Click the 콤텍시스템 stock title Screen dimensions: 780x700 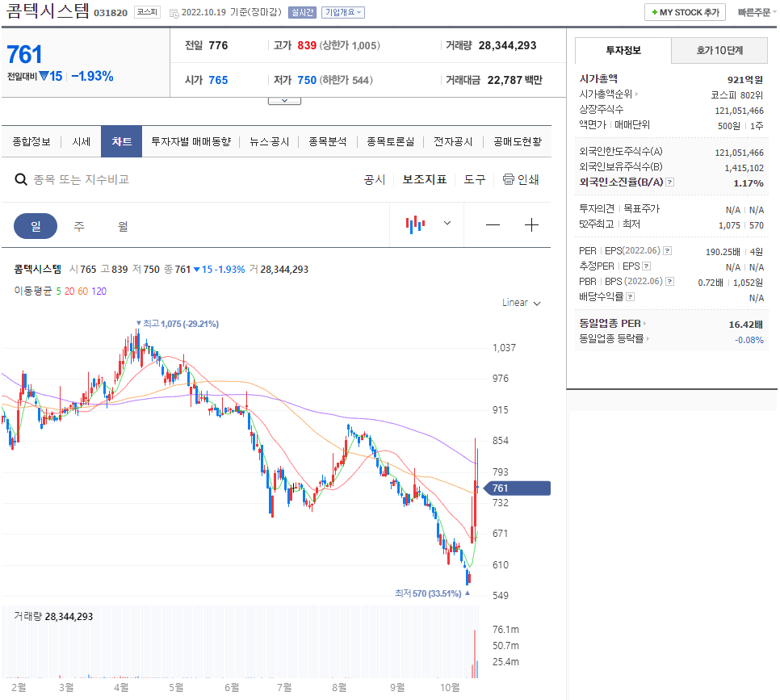48,11
